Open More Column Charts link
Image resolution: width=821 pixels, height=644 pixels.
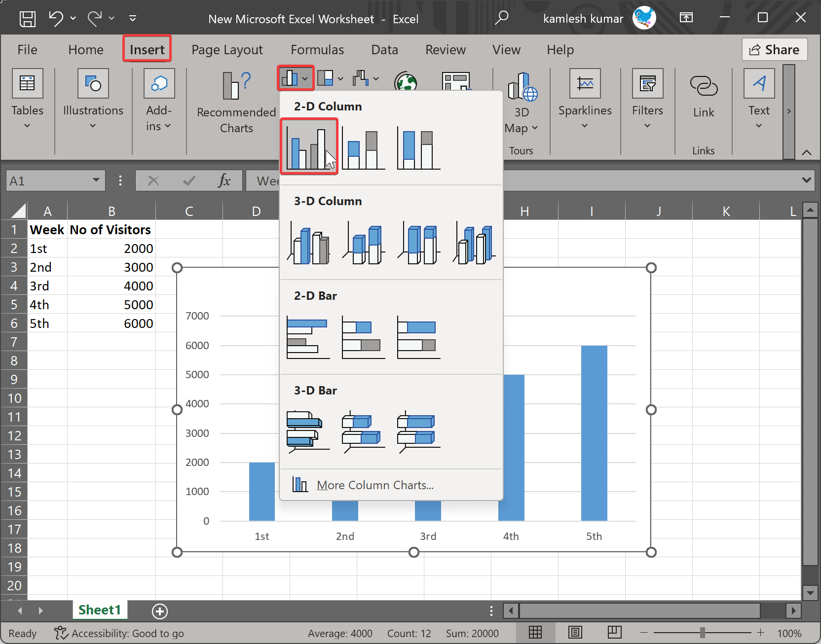tap(375, 485)
